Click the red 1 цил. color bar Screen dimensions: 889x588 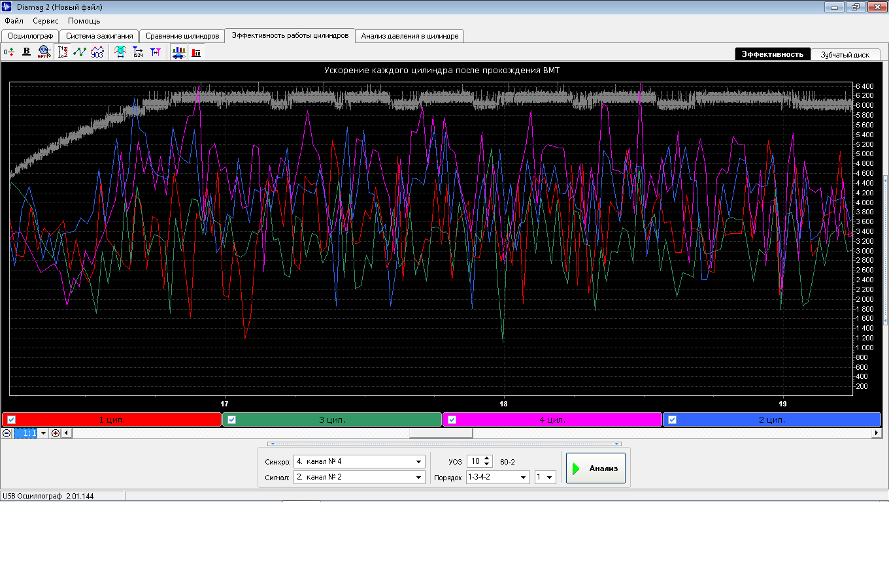pyautogui.click(x=112, y=420)
